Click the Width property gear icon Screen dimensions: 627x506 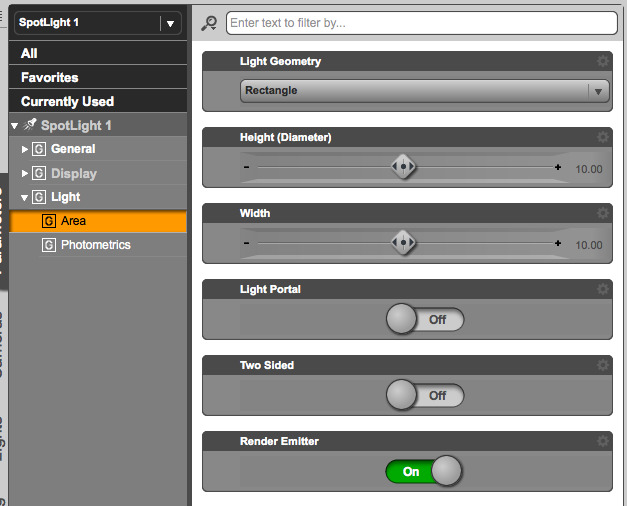click(603, 213)
